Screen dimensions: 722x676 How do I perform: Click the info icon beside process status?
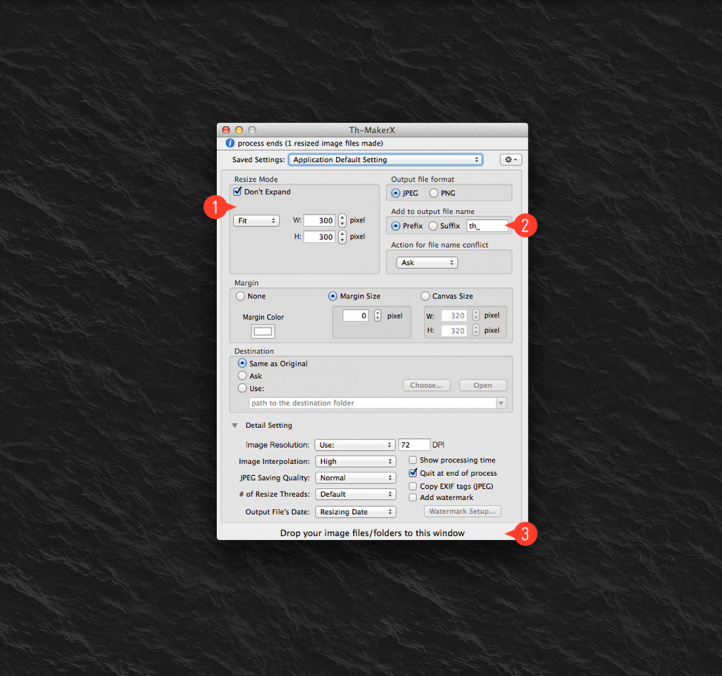point(230,143)
